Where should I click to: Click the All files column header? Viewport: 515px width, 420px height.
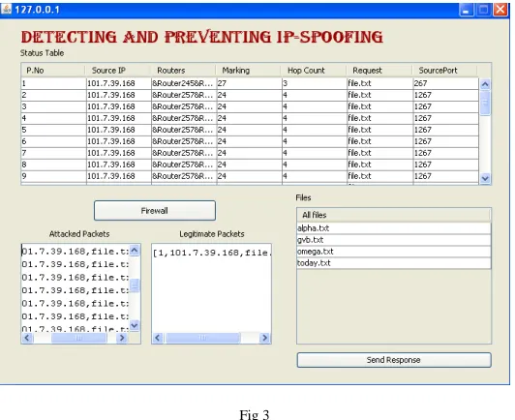click(393, 215)
